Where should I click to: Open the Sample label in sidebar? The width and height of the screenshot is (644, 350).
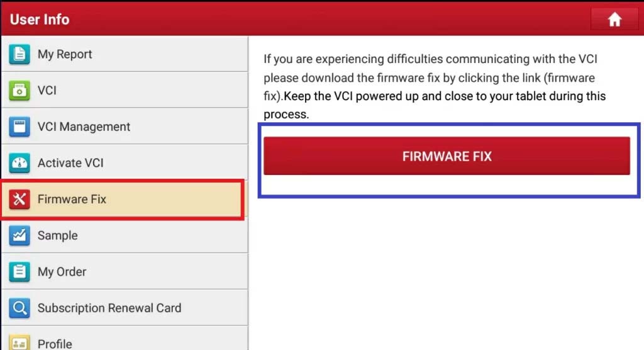click(57, 235)
